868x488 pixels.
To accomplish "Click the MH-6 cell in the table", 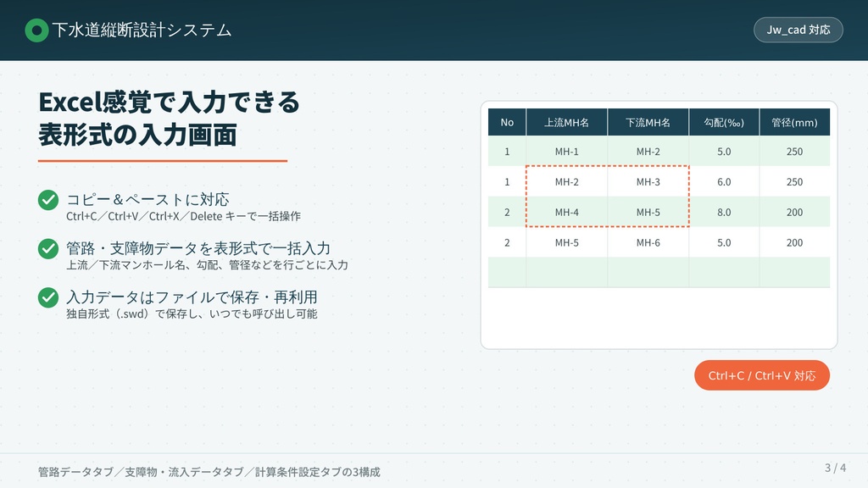I will click(x=648, y=242).
